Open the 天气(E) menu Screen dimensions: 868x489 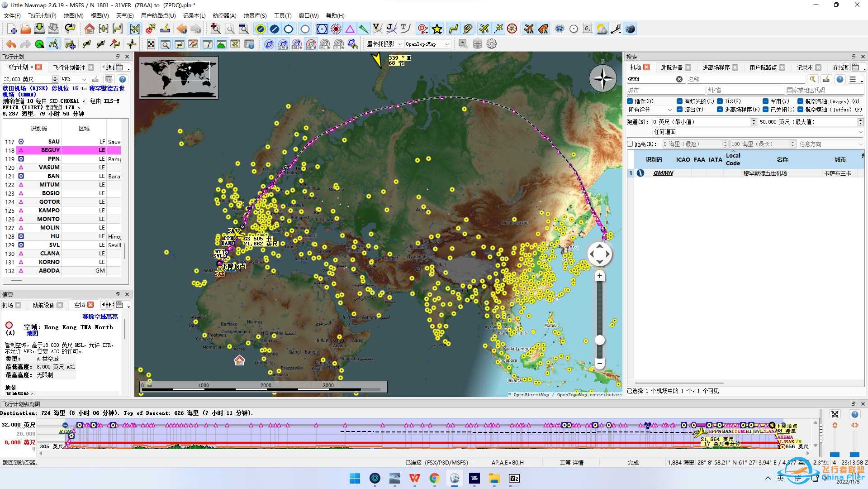tap(125, 15)
